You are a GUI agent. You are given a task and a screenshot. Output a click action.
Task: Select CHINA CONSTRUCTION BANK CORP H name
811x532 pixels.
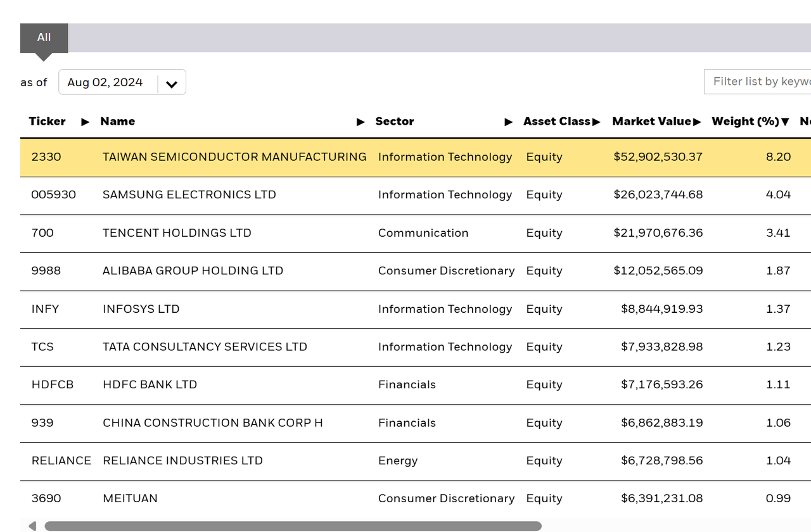point(213,422)
